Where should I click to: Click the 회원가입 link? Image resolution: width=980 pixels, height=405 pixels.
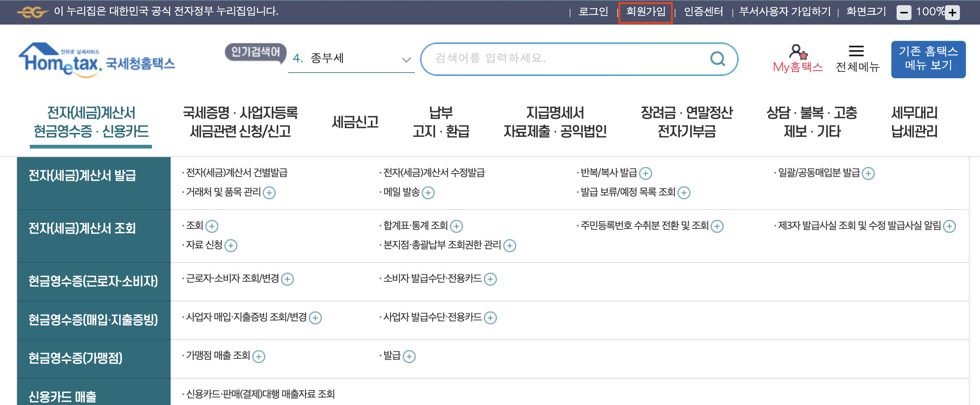coord(646,12)
